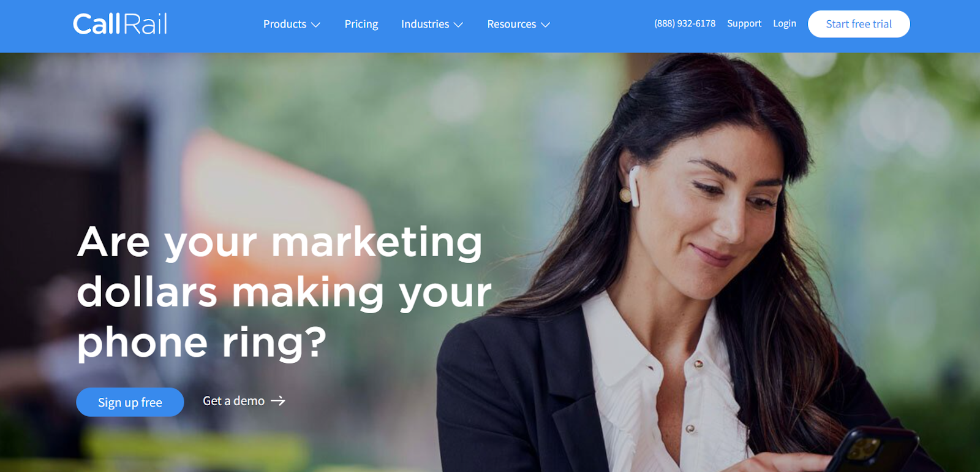The image size is (980, 472).
Task: Click the Start free trial button
Action: click(x=859, y=24)
